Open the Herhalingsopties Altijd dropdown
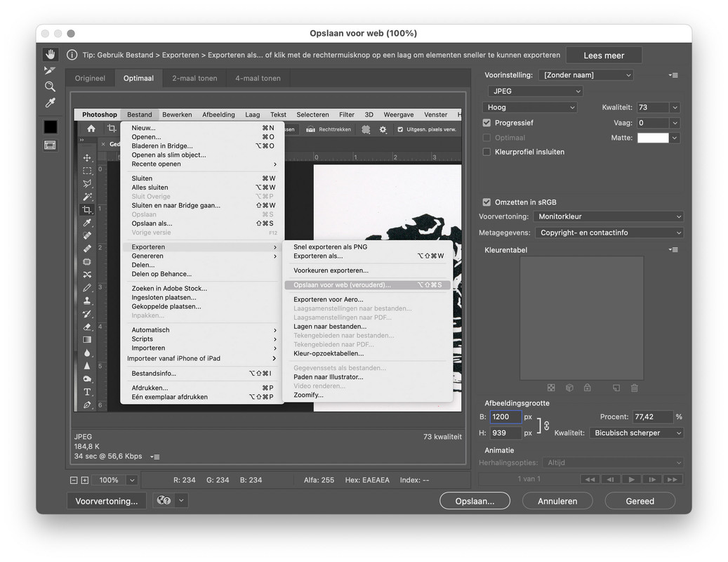This screenshot has width=728, height=562. coord(613,463)
